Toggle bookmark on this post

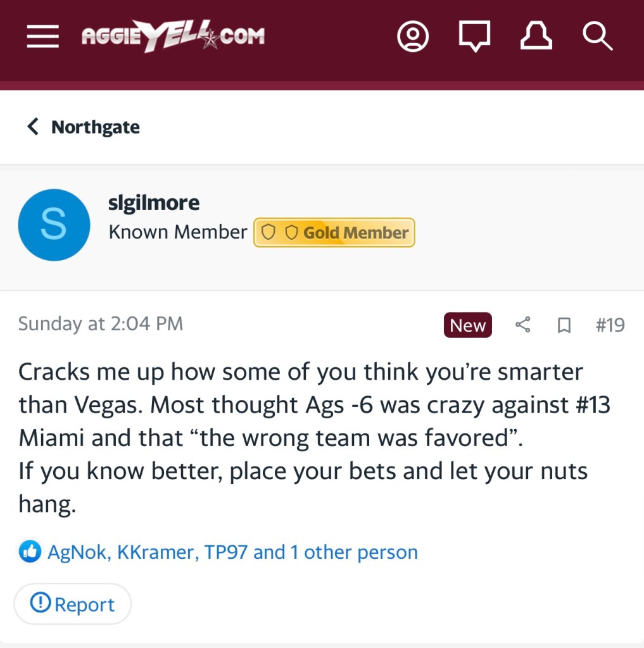(x=563, y=325)
